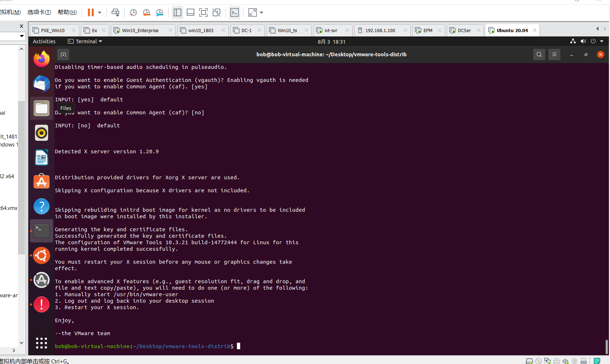Open Ubuntu system status menu chevron
The height and width of the screenshot is (364, 610).
click(601, 41)
